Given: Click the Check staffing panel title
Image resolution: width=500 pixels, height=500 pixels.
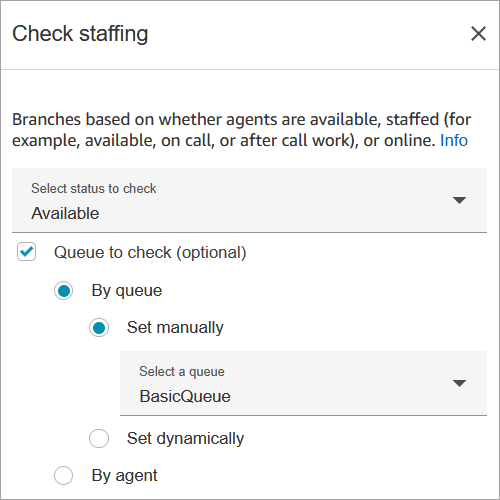Looking at the screenshot, I should (80, 34).
